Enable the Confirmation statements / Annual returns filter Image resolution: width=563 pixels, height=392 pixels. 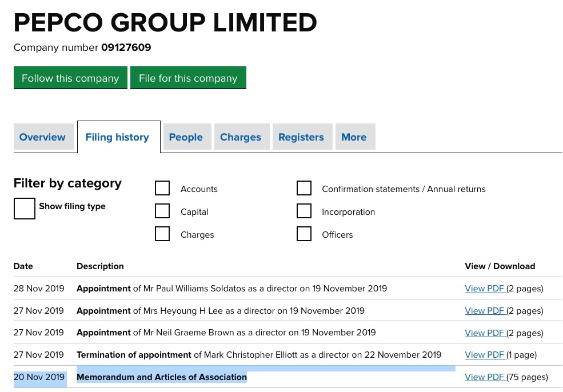click(x=304, y=188)
